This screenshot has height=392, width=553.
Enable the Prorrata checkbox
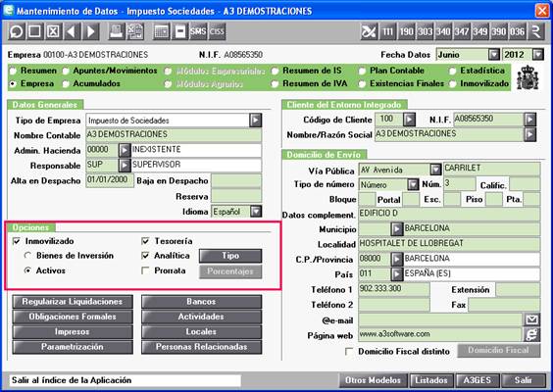point(145,270)
